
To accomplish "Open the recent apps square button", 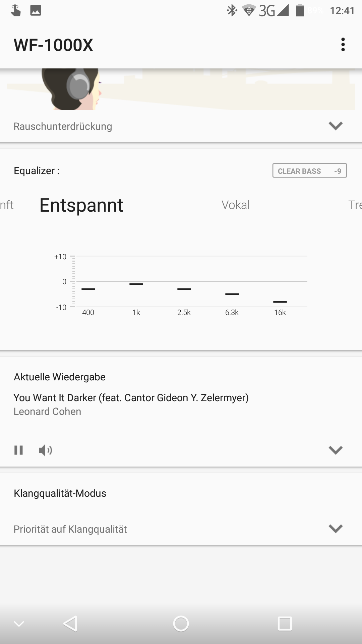I will 285,624.
